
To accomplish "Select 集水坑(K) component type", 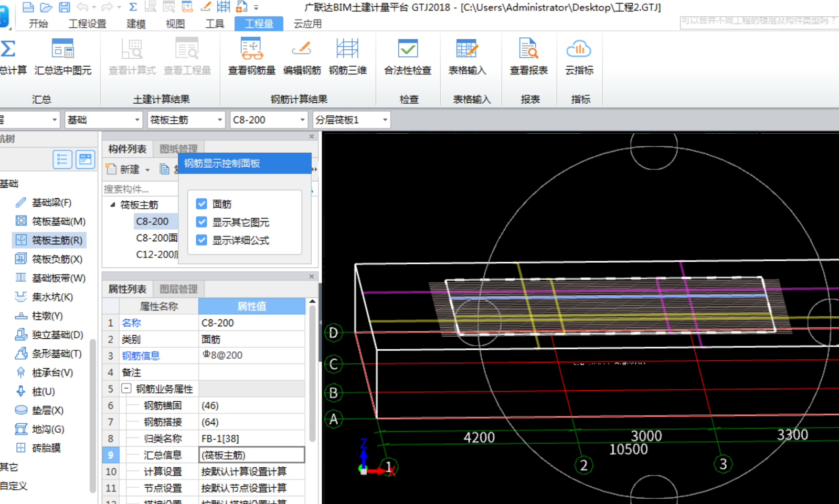I will pos(52,297).
